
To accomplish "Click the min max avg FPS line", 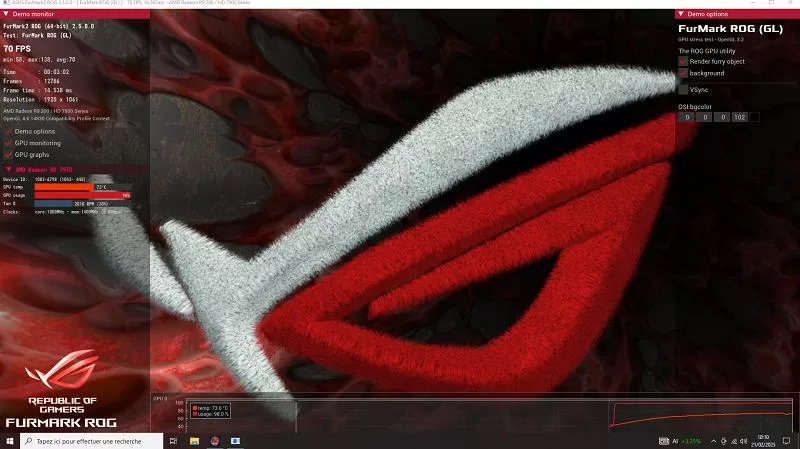I will click(39, 60).
